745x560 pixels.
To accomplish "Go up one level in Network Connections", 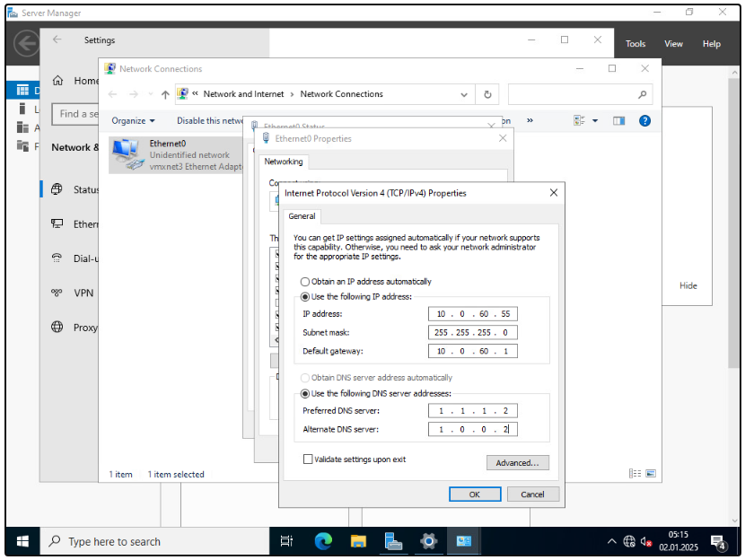I will pos(165,94).
